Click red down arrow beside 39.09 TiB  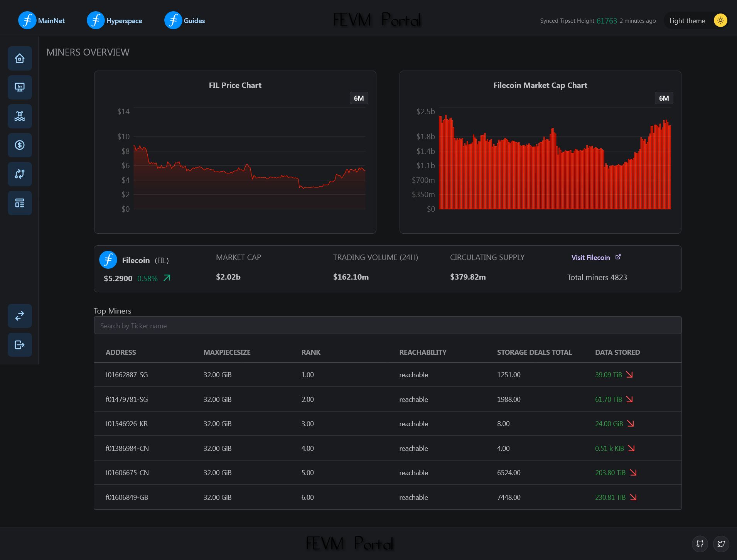629,374
